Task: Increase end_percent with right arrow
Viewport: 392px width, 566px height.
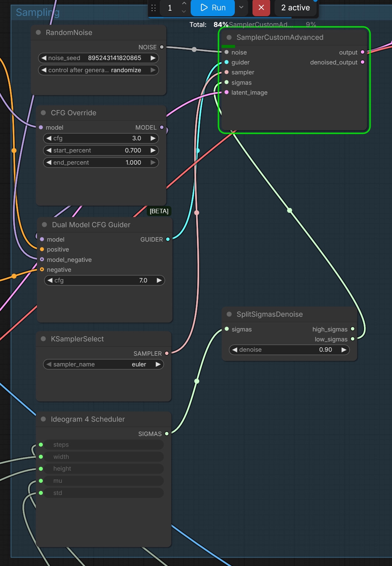Action: point(153,162)
